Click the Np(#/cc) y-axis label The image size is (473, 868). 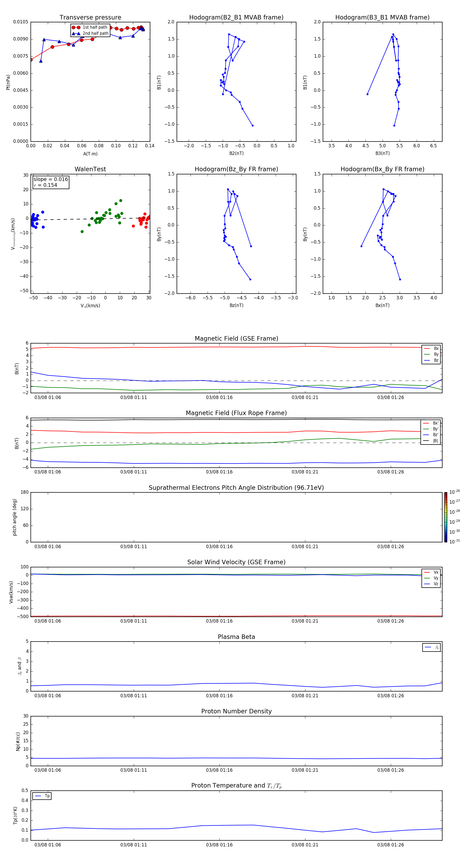[x=18, y=741]
